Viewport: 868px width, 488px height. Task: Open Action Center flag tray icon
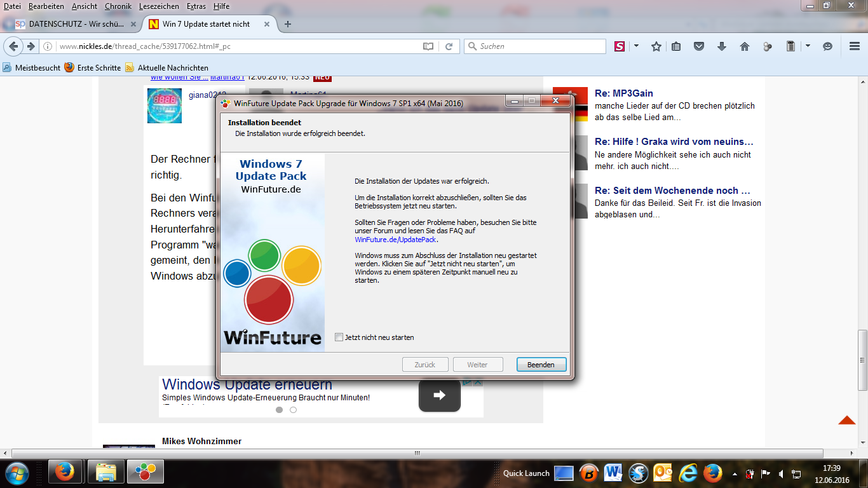(766, 473)
